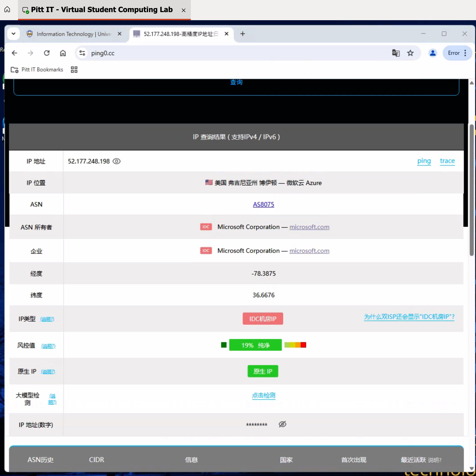Reveal hidden numeric IP with crossed-eye icon
The width and height of the screenshot is (476, 476).
(x=282, y=424)
